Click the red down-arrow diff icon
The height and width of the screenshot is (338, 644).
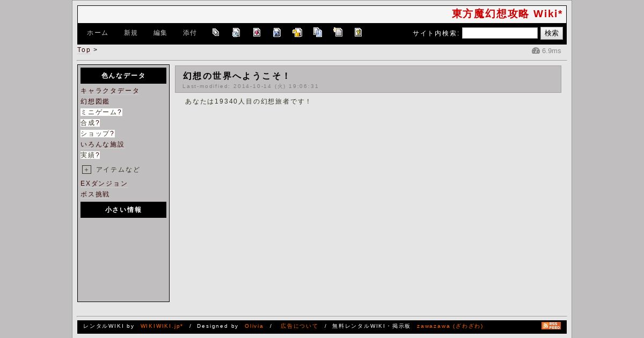[x=257, y=32]
